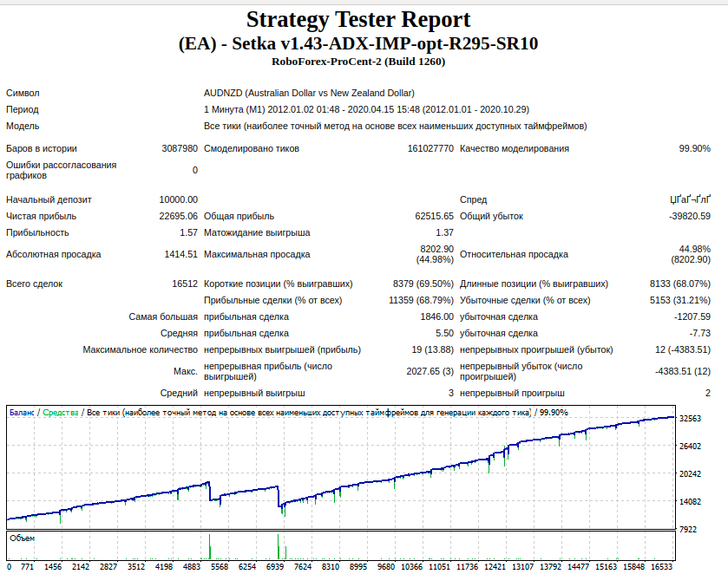
Task: Click consecutive losses value 12 (-4383.51)
Action: (683, 350)
